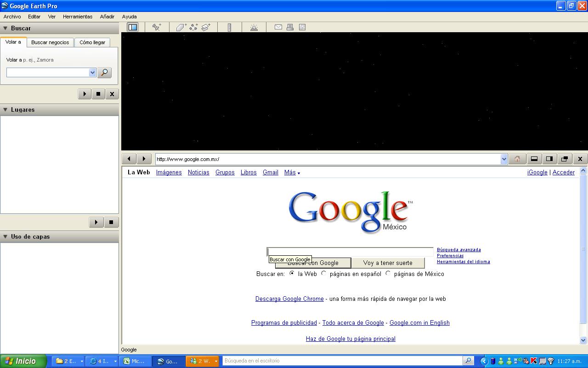Open the Volar a search history dropdown

(x=92, y=73)
